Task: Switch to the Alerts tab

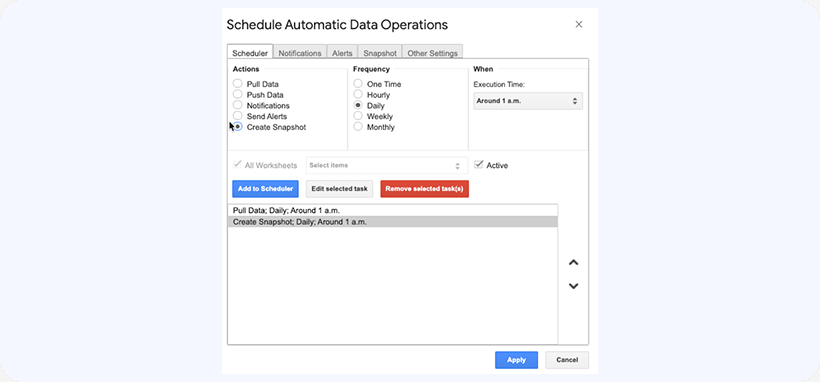Action: [342, 53]
